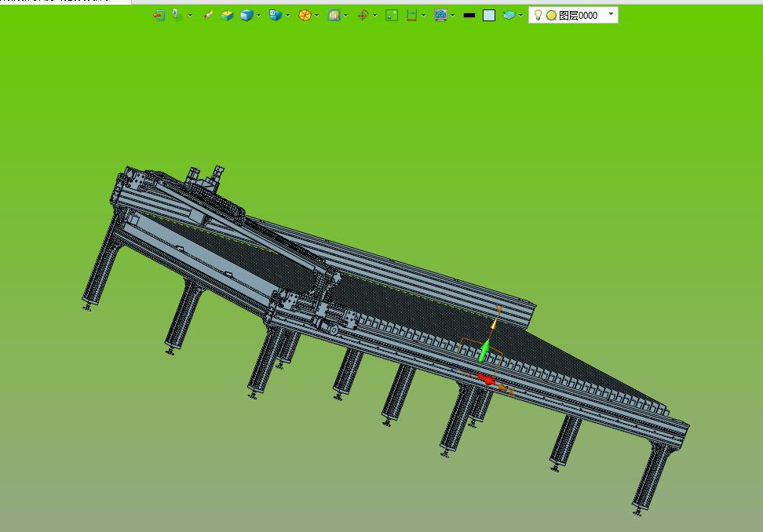Click the green Y axis arrow of triad

pos(484,350)
